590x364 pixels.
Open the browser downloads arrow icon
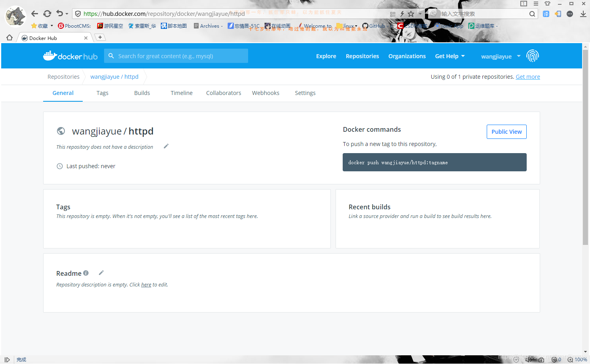pos(583,14)
